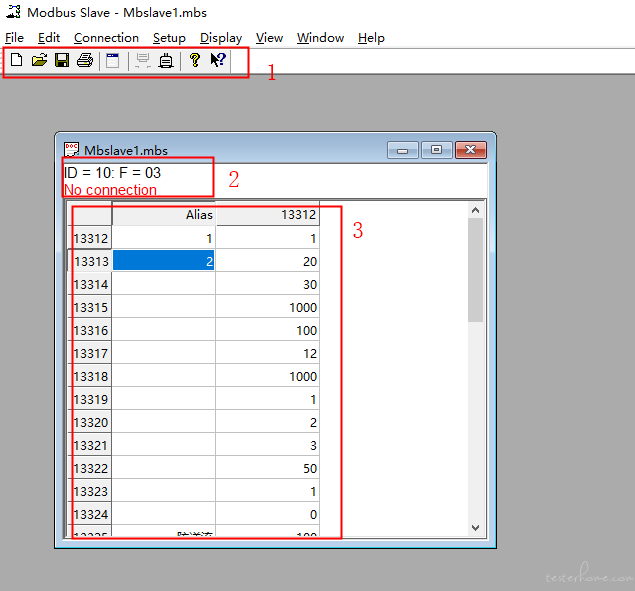This screenshot has height=591, width=635.
Task: Select row header 13318
Action: (90, 376)
